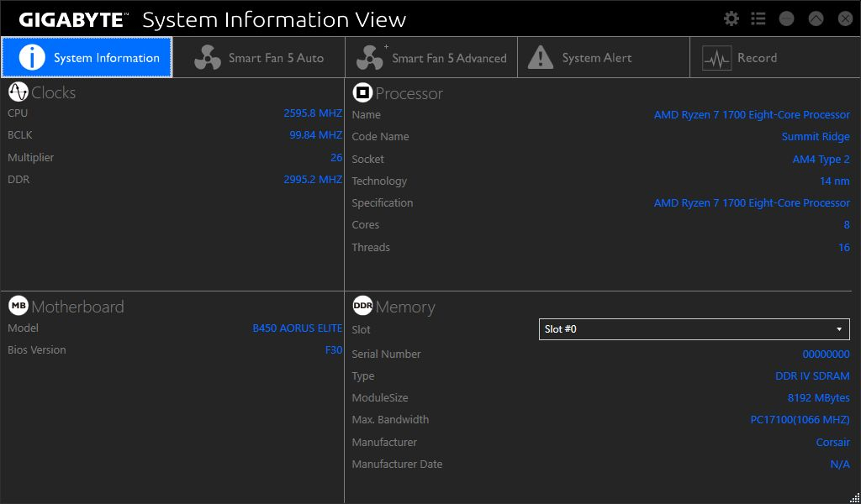Open the list view icon in title bar
This screenshot has height=504, width=861.
[758, 18]
